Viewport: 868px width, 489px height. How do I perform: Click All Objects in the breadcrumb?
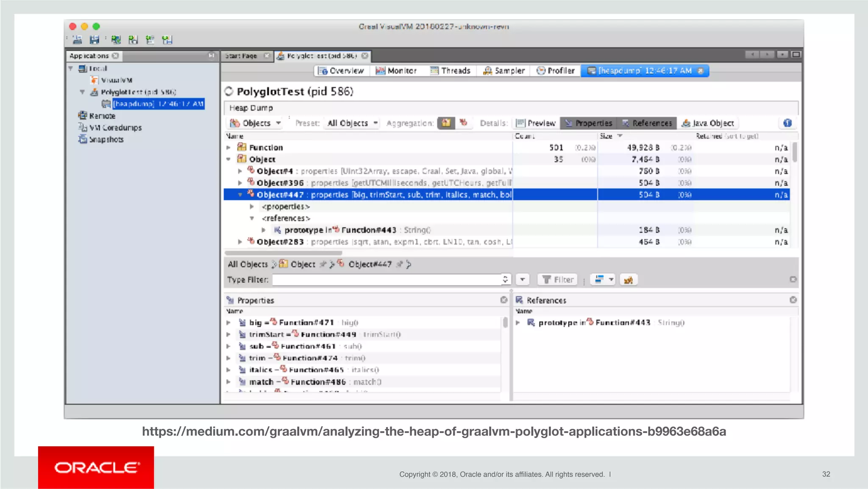pyautogui.click(x=248, y=264)
